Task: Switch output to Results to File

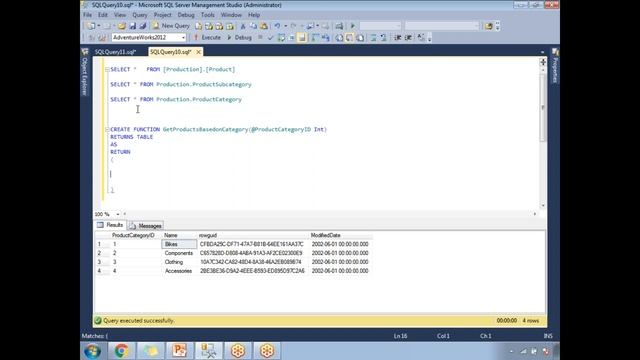Action: click(x=360, y=38)
